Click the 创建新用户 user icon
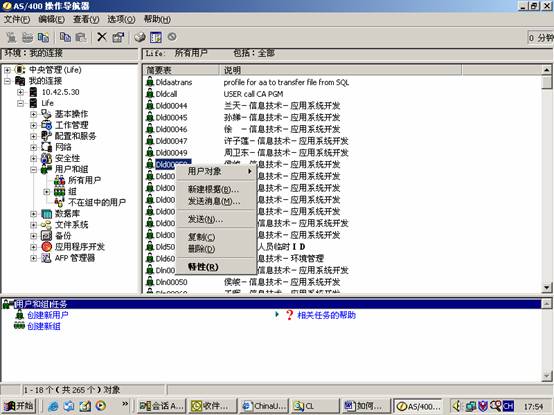The image size is (554, 415). pos(20,315)
